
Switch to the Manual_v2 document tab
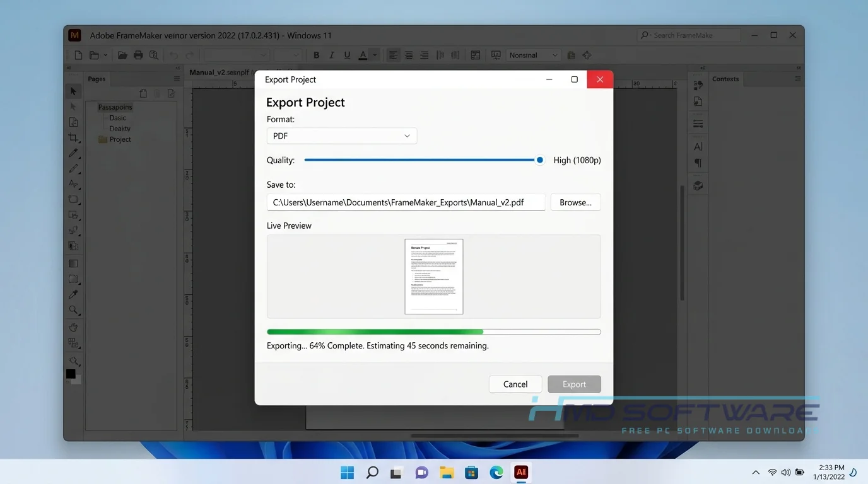pyautogui.click(x=219, y=72)
